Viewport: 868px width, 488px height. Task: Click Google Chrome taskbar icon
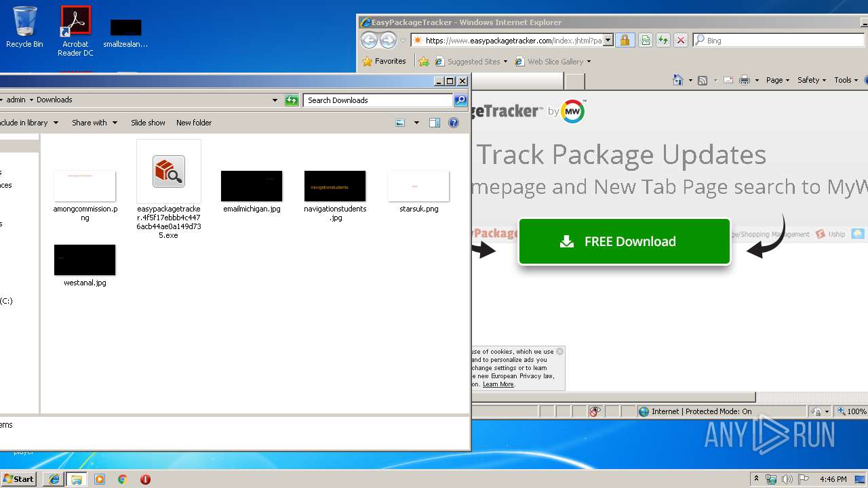tap(123, 479)
